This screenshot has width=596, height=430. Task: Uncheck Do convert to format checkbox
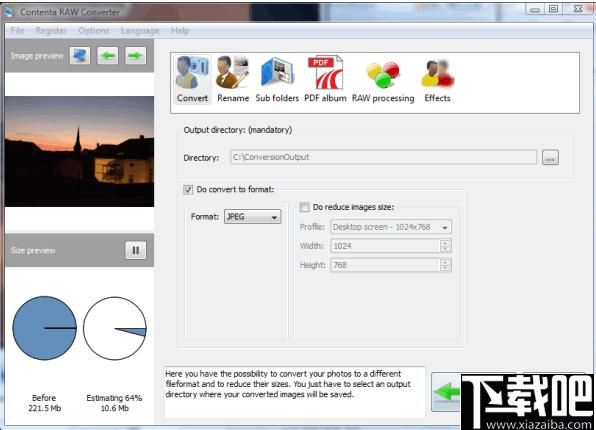[x=188, y=189]
